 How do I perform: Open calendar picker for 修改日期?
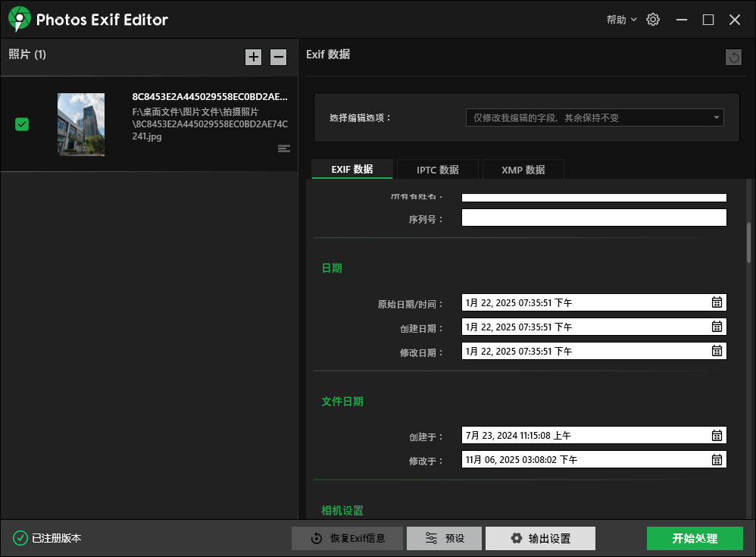(717, 350)
